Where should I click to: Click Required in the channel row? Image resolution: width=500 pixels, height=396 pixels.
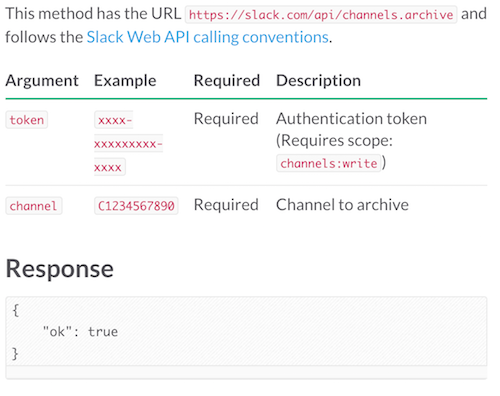226,205
